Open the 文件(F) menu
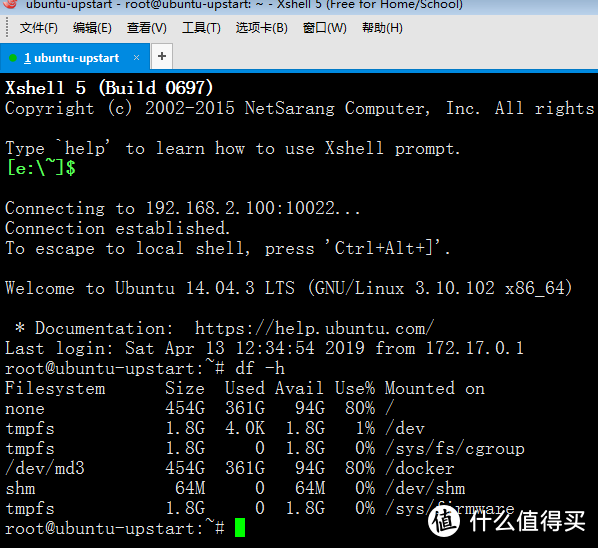This screenshot has height=548, width=598. 39,28
